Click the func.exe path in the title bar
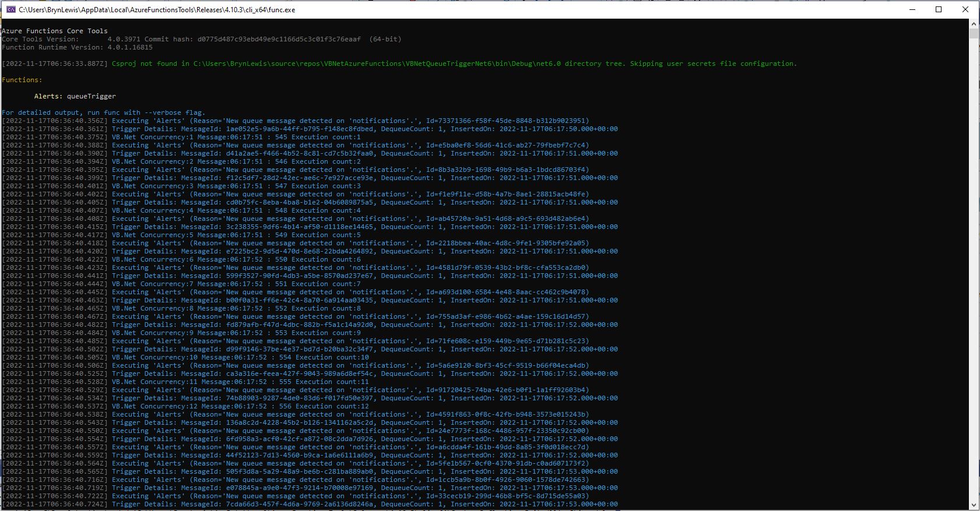This screenshot has width=980, height=511. point(157,9)
